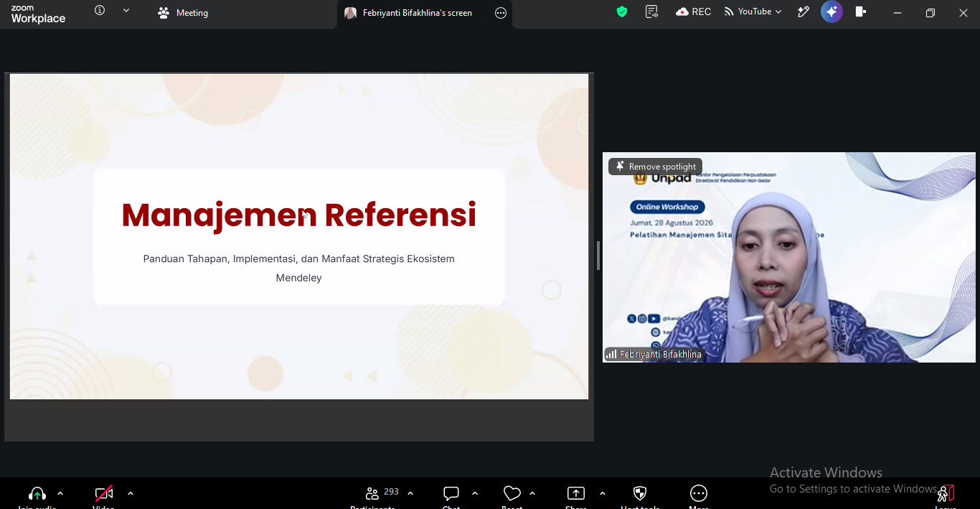Open Host tools shield
Image resolution: width=980 pixels, height=509 pixels.
640,495
